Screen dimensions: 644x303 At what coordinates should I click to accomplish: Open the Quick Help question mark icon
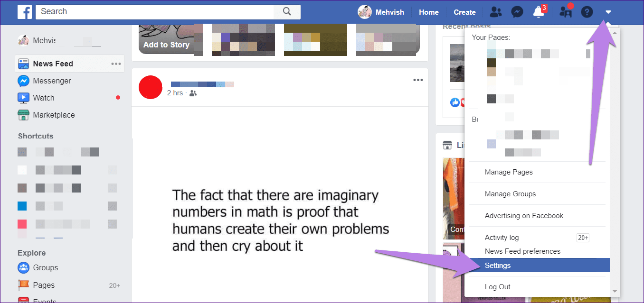tap(587, 12)
